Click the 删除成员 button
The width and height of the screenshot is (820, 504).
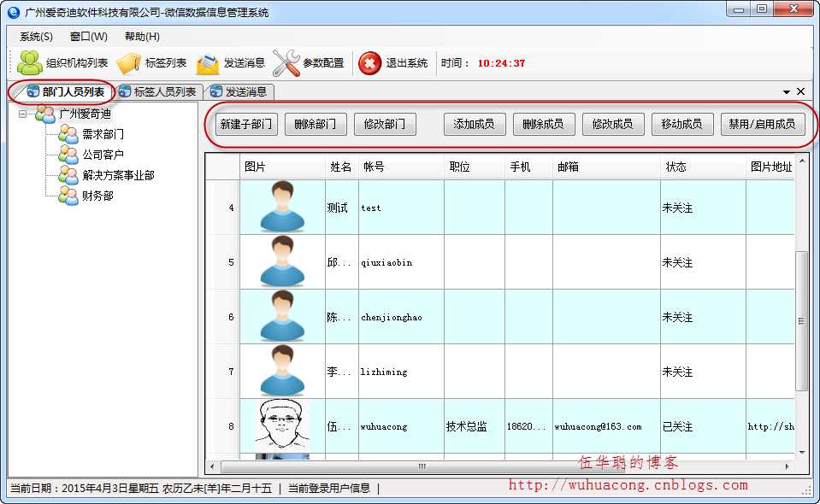[544, 125]
